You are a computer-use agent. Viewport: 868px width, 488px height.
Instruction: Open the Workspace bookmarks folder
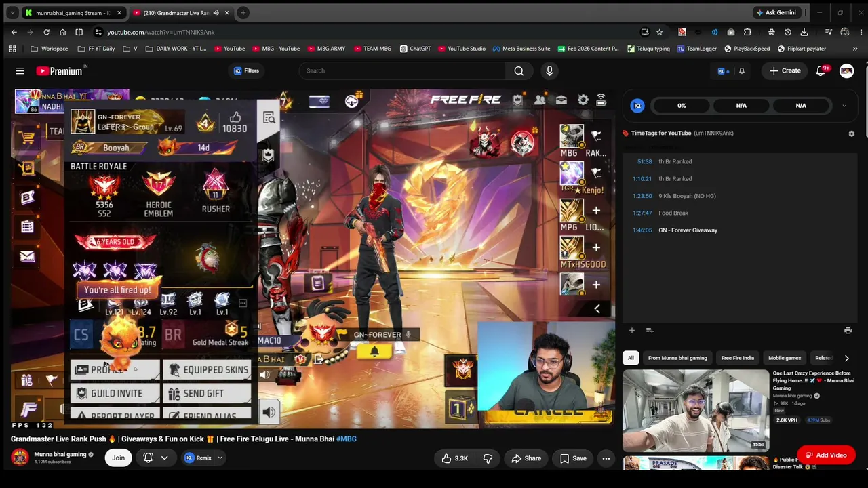49,49
